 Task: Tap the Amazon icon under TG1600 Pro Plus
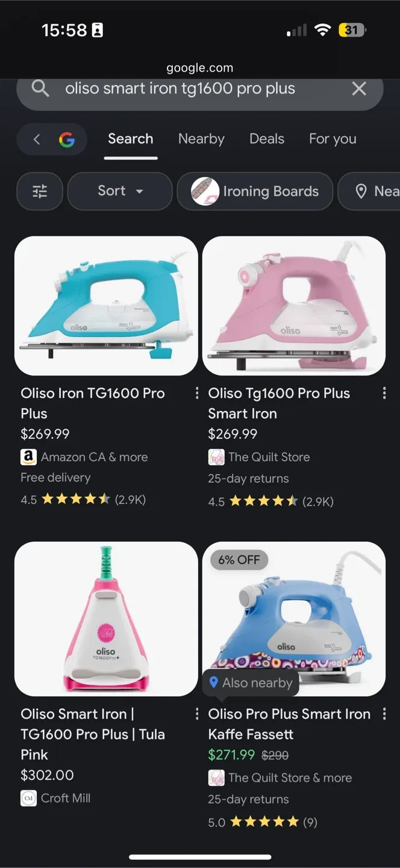(x=28, y=457)
